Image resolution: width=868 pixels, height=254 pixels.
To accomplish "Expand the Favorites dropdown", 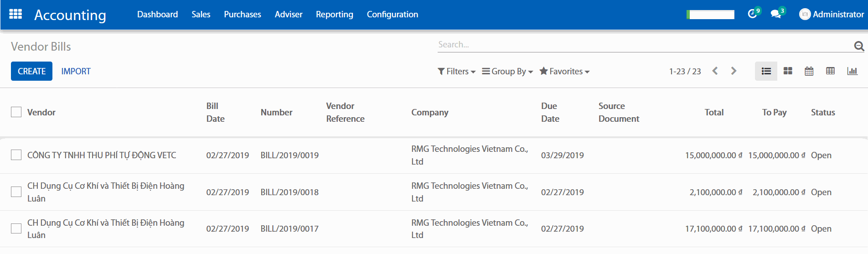I will tap(564, 72).
